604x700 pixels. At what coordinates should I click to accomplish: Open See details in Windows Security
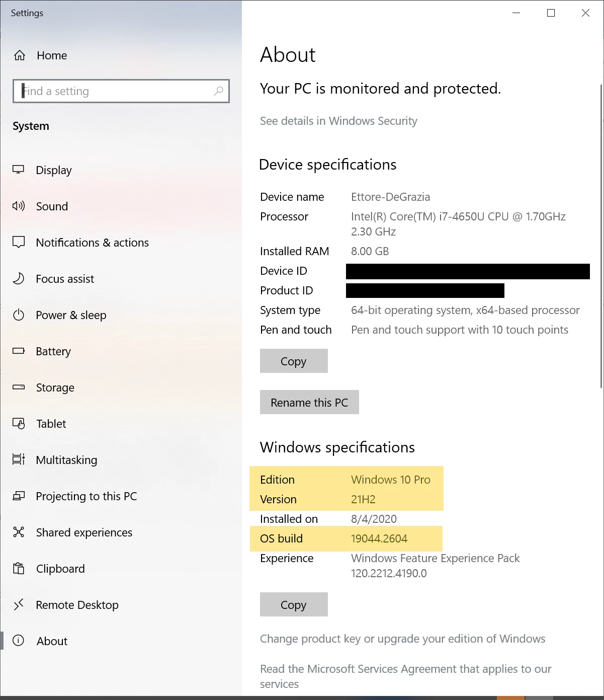[338, 121]
